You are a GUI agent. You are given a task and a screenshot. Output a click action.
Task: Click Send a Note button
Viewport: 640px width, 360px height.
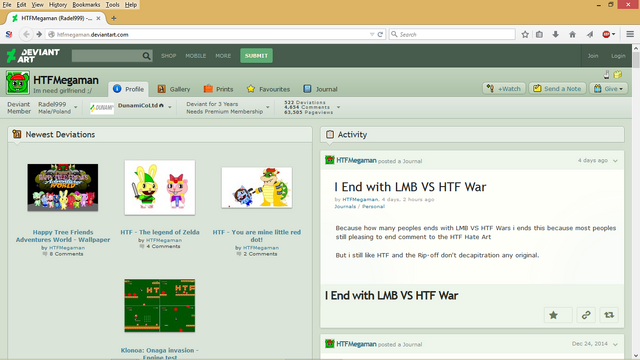pos(557,89)
